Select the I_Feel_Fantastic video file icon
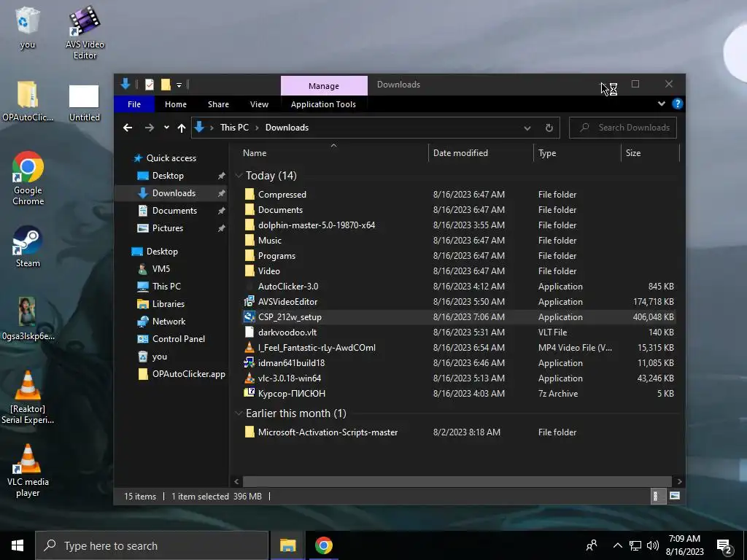The image size is (747, 560). tap(249, 347)
